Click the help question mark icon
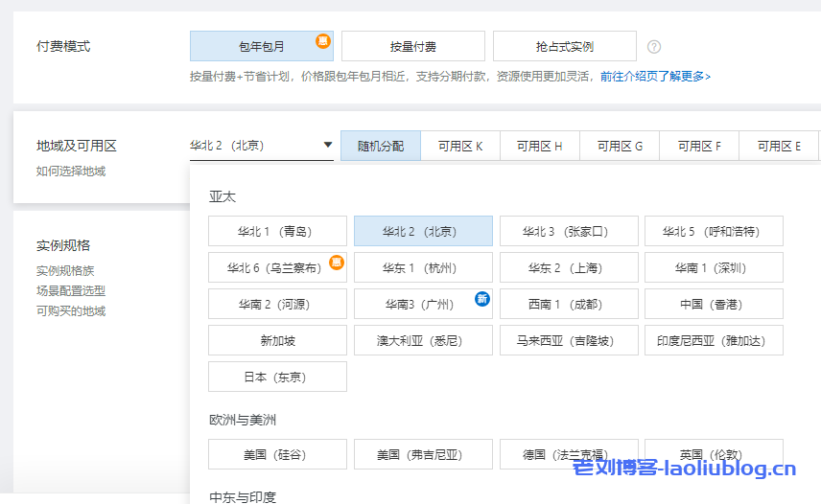This screenshot has width=821, height=504. (654, 46)
